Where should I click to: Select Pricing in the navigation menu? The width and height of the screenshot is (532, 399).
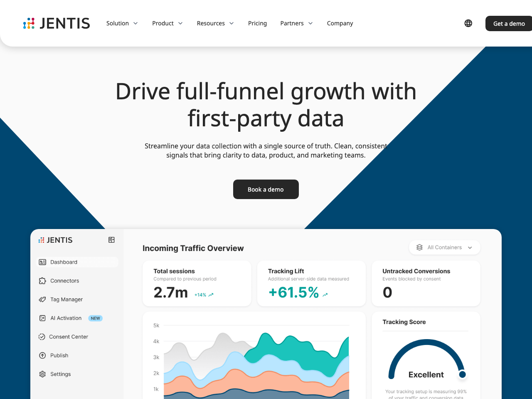pos(257,23)
